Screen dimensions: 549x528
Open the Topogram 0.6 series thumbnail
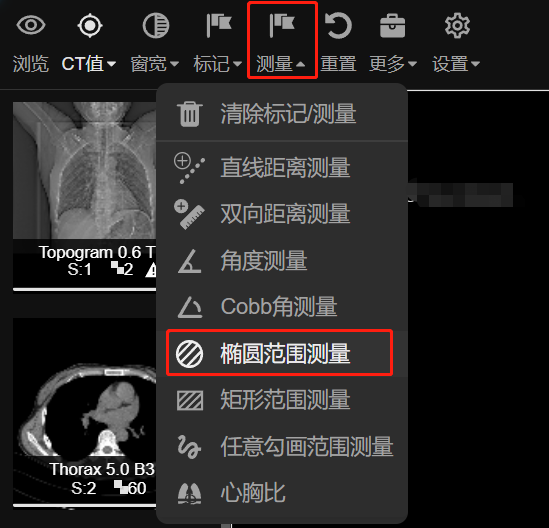(x=84, y=196)
